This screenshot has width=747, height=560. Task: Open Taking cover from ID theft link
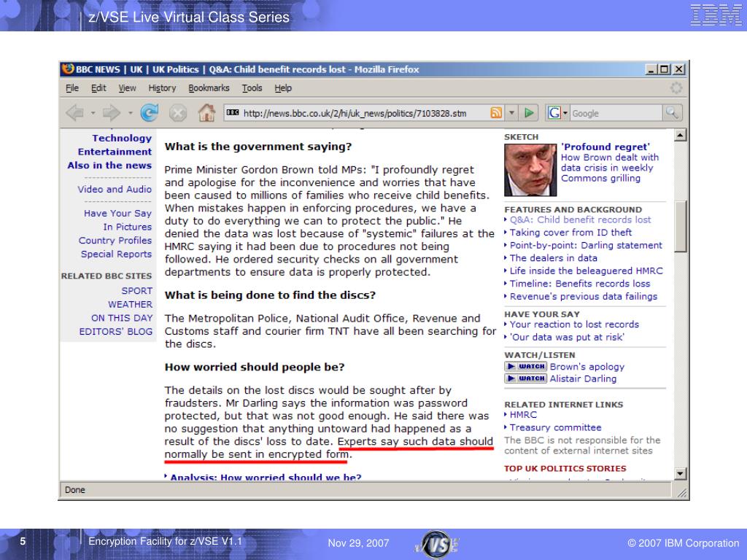click(x=570, y=233)
